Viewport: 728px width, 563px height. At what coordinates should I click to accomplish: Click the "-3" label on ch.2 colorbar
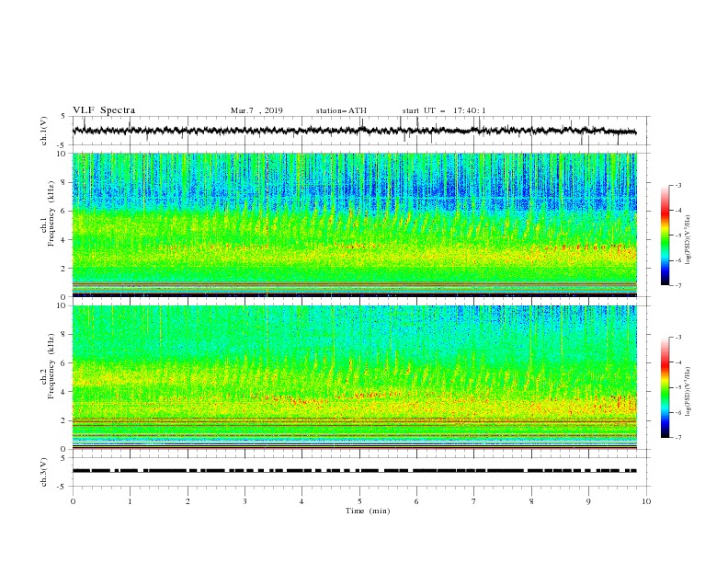click(x=677, y=338)
